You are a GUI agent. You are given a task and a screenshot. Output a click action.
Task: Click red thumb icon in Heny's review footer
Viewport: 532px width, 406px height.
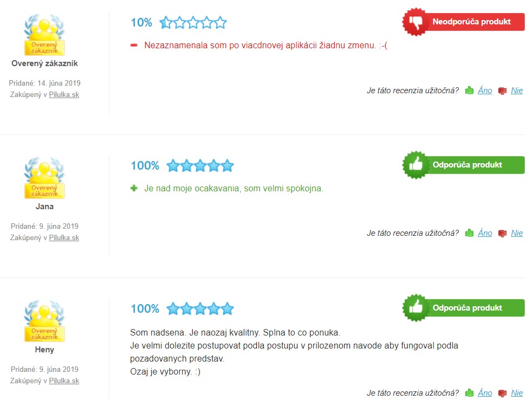503,394
